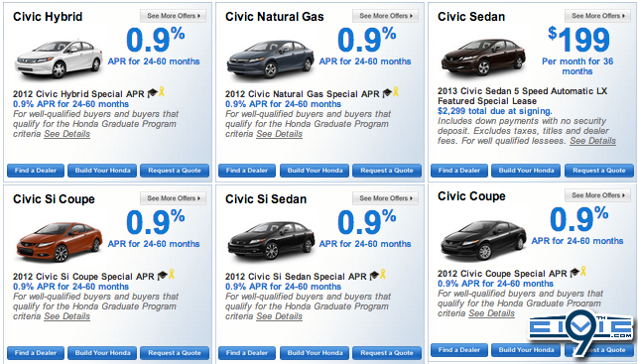
Task: Click Request a Quote under Civic Hybrid
Action: [175, 171]
